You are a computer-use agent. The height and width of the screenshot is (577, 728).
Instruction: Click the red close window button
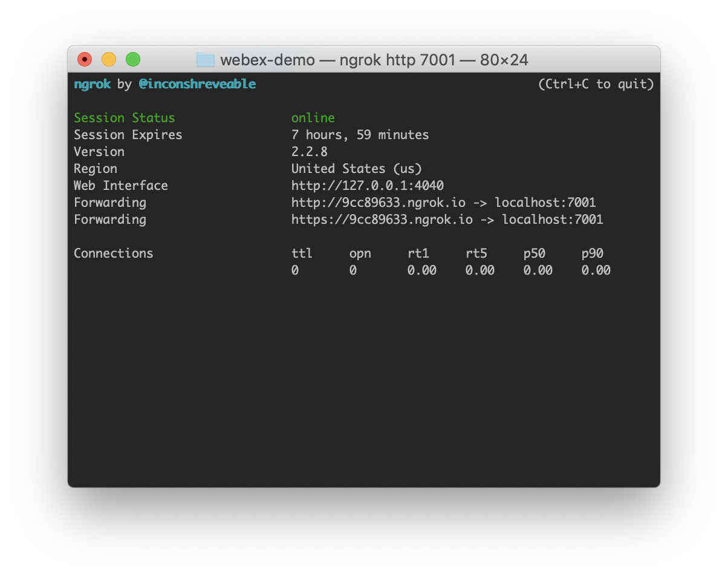click(85, 59)
